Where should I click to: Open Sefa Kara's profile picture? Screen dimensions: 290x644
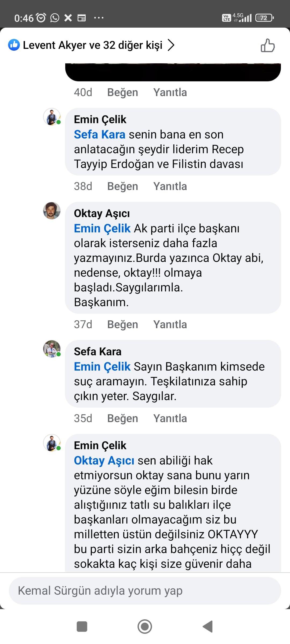(x=52, y=349)
